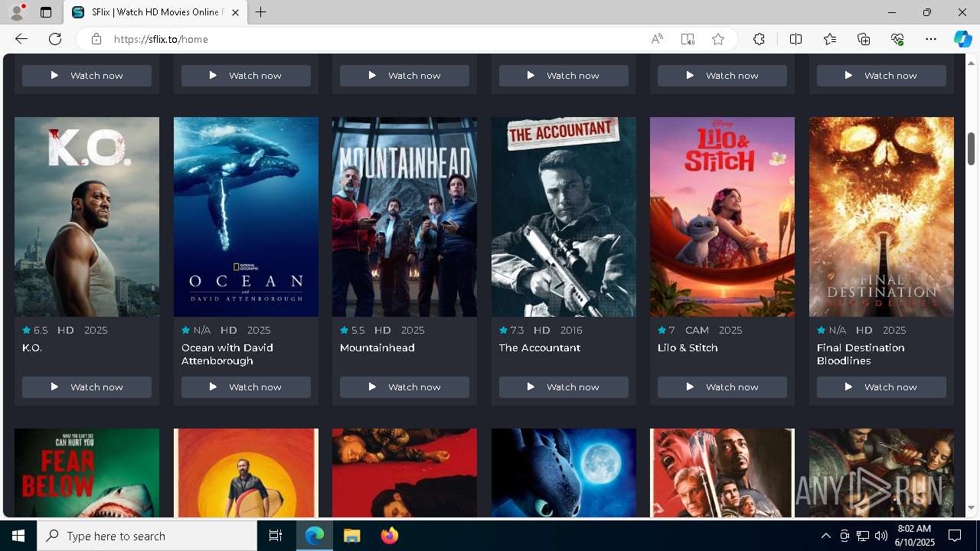Open blue dragon moon movie poster
Screen dimensions: 980x551
563,473
